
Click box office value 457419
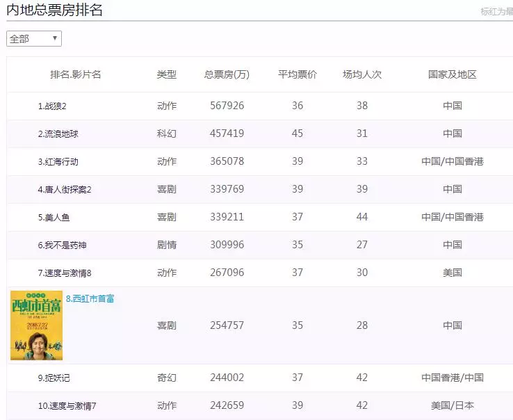coord(227,134)
